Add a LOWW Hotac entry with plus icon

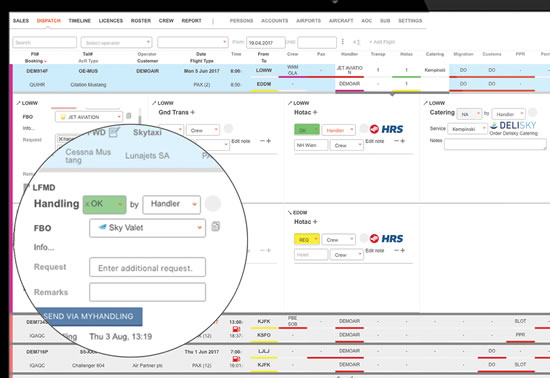pyautogui.click(x=315, y=112)
